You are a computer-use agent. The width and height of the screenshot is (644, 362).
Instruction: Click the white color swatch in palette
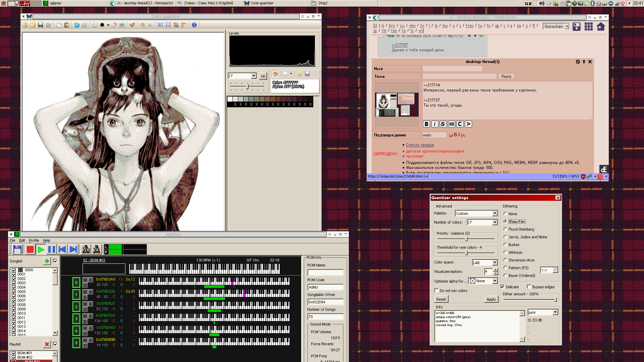[x=230, y=99]
